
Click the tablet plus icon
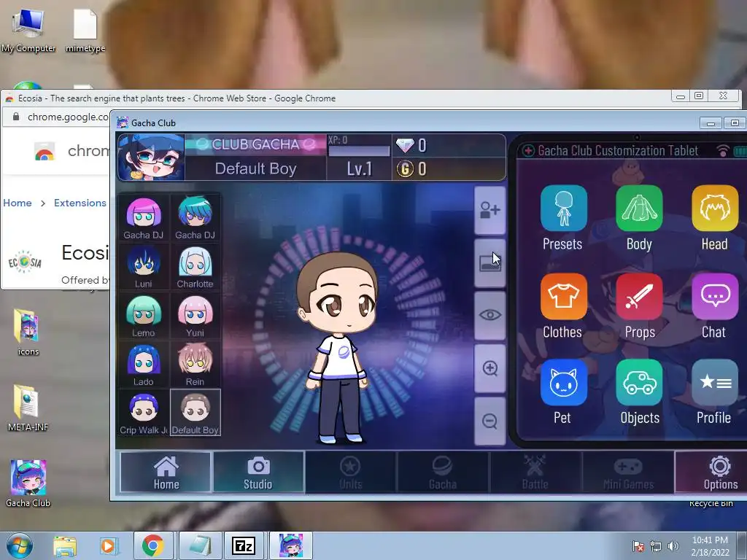[528, 151]
